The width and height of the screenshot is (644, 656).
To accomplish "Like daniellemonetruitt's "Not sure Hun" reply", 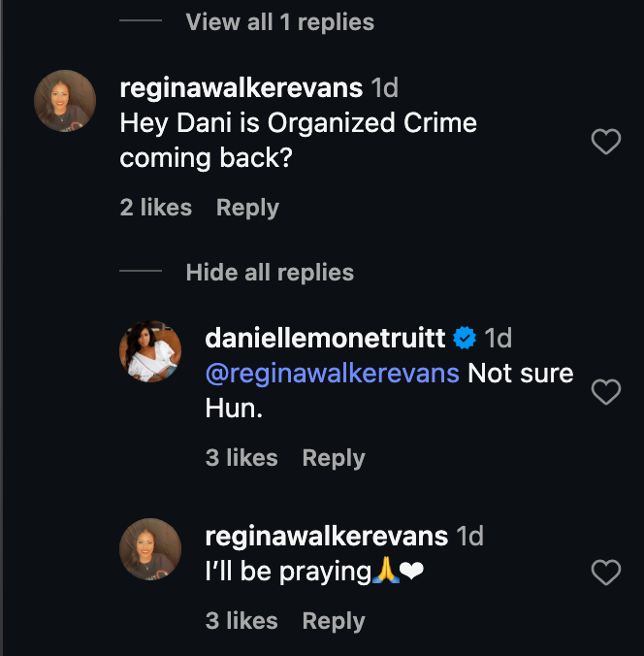I will tap(606, 392).
